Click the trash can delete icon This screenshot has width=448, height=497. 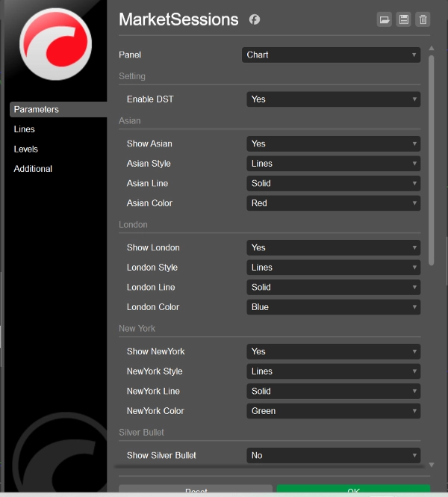coord(423,20)
